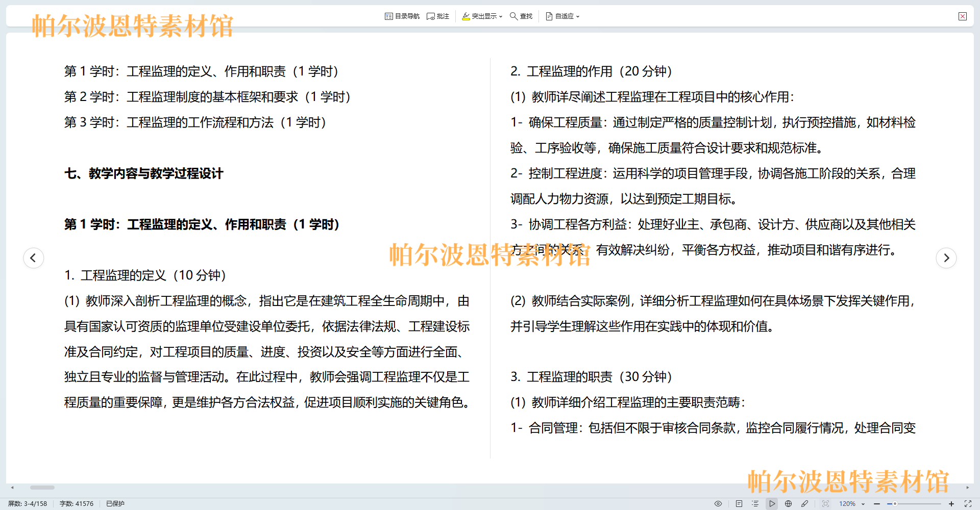This screenshot has height=510, width=980.
Task: Toggle eye protection mode icon
Action: pos(718,503)
